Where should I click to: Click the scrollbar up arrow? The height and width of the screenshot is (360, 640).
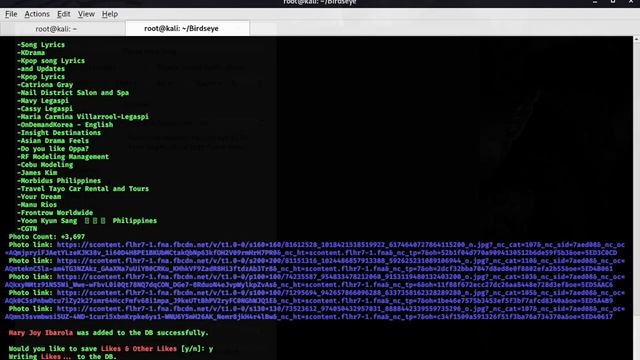tap(636, 39)
